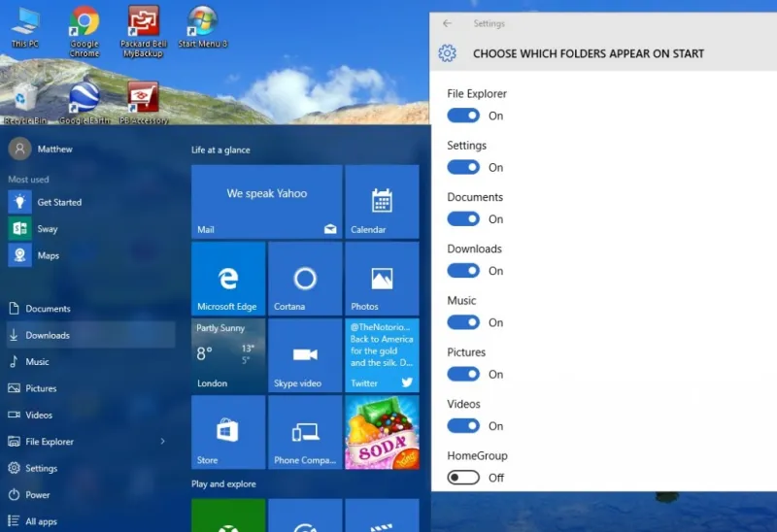
Task: Open Pictures in Start menu list
Action: [x=91, y=388]
